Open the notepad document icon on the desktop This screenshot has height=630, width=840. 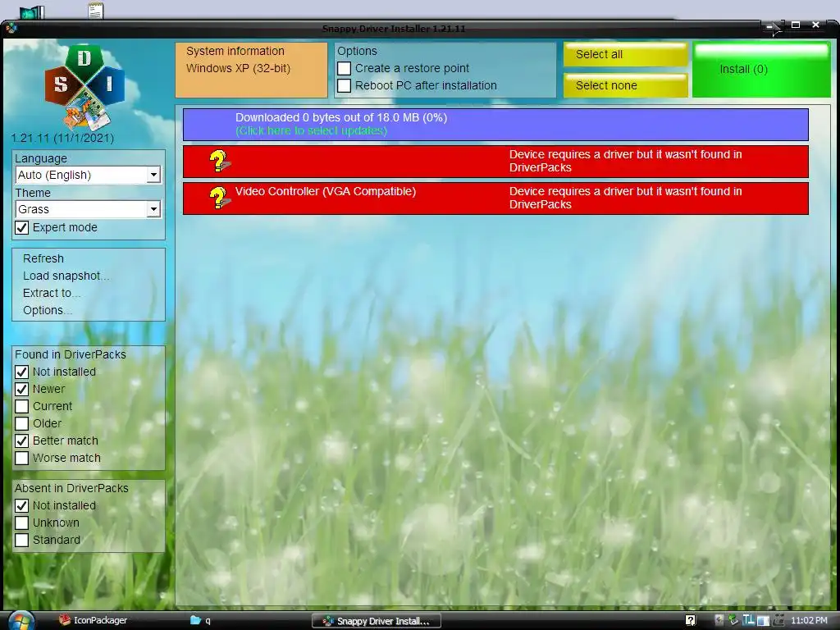[95, 11]
